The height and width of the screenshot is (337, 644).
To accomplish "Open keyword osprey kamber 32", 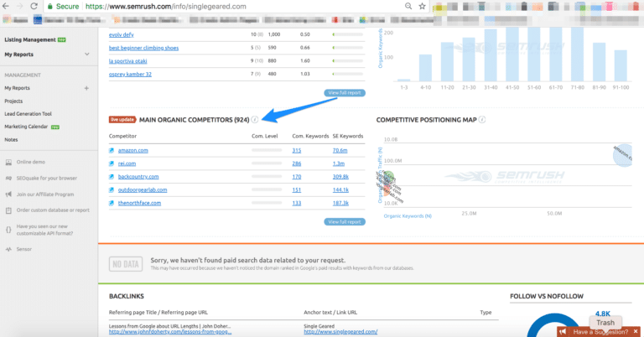I will 130,74.
